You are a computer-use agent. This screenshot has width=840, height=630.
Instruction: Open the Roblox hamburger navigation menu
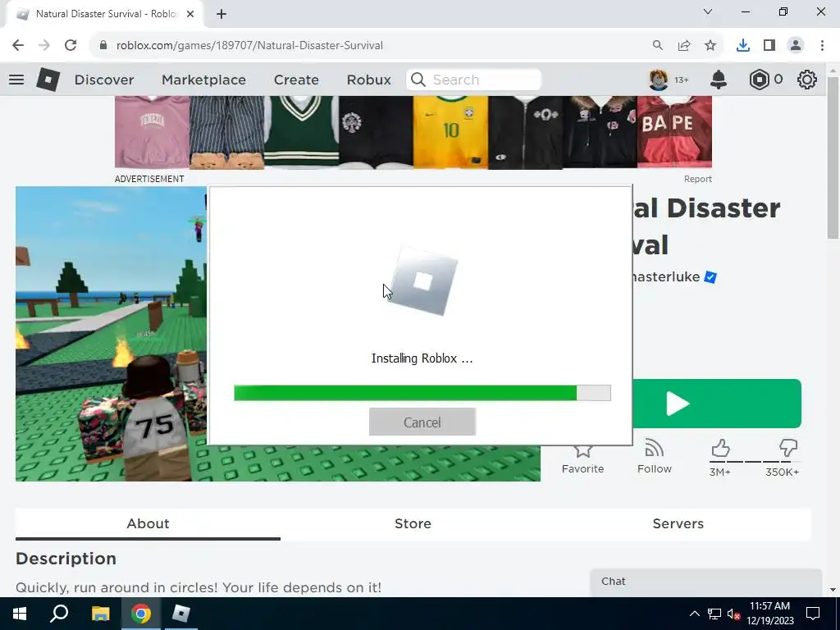(x=16, y=80)
